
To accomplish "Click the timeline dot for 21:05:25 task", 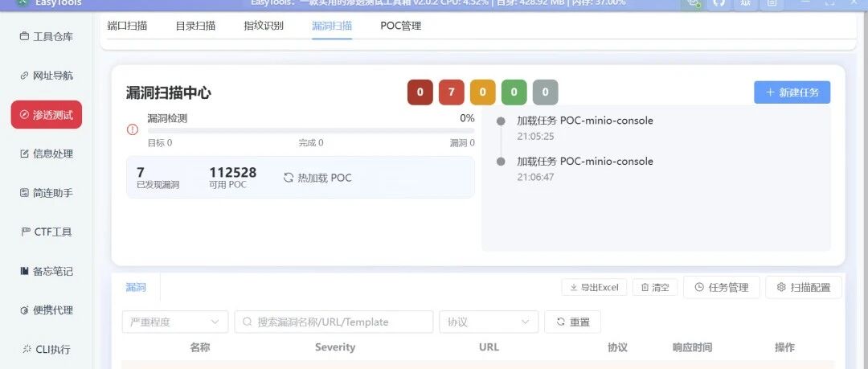I will pos(501,121).
